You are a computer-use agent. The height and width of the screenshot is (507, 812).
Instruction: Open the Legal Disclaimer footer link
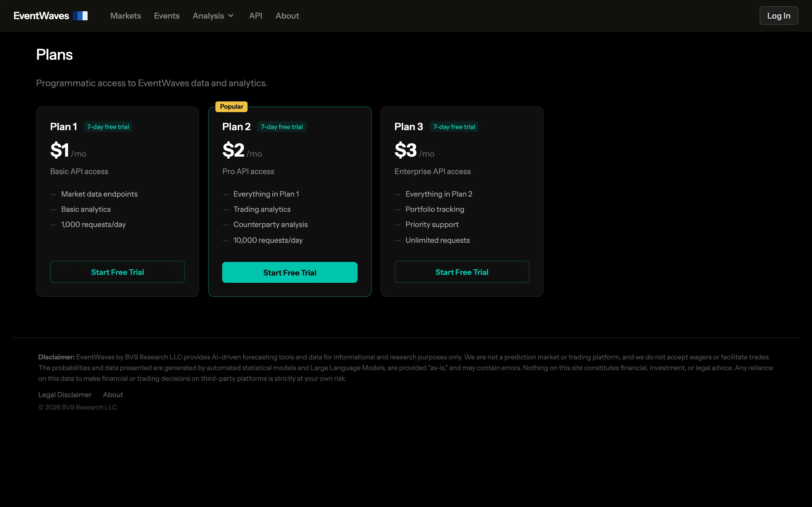(65, 395)
